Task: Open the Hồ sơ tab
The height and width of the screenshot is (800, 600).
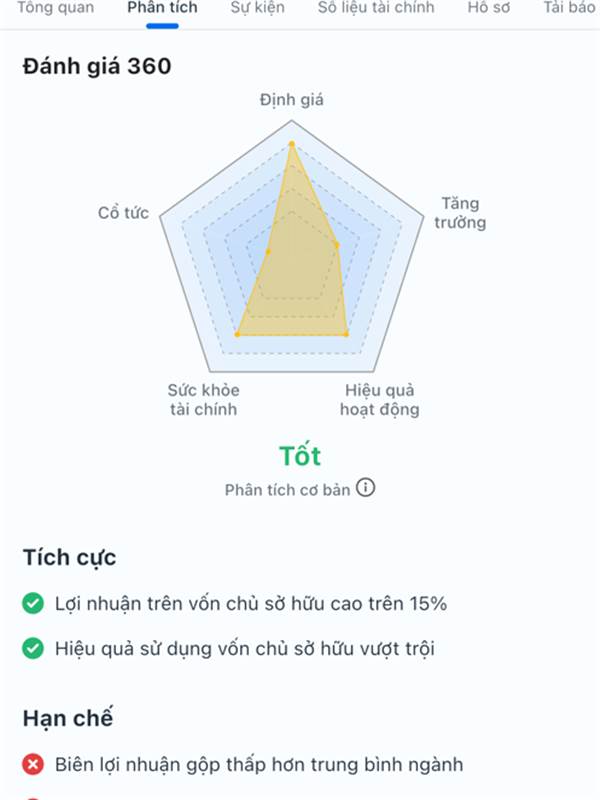Action: click(488, 8)
